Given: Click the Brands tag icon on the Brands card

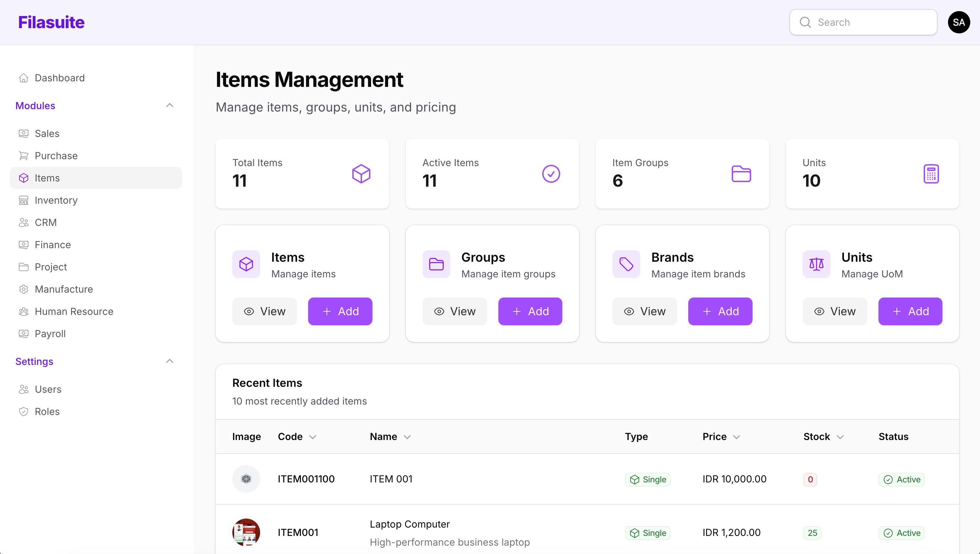Looking at the screenshot, I should [x=626, y=264].
